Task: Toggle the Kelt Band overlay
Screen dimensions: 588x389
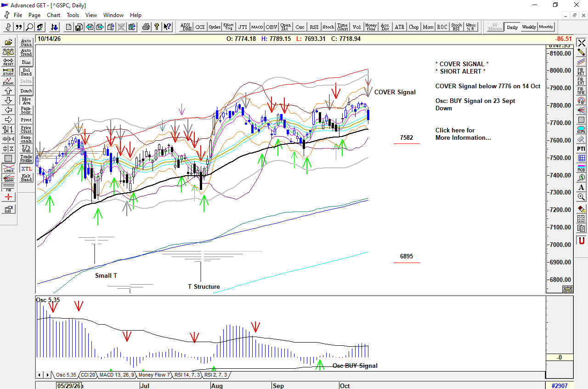Action: [26, 178]
